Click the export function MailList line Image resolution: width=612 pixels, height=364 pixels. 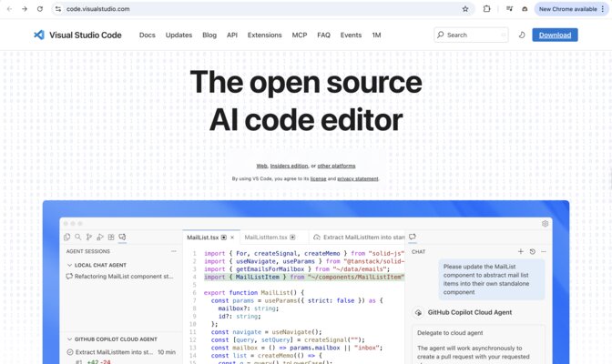254,293
